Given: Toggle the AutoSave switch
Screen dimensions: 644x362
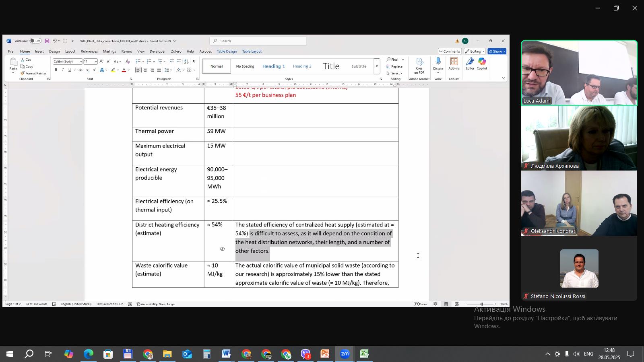Looking at the screenshot, I should [x=35, y=41].
